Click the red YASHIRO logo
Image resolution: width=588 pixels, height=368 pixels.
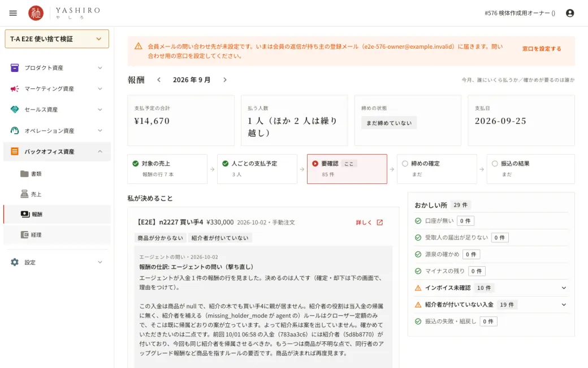[36, 13]
